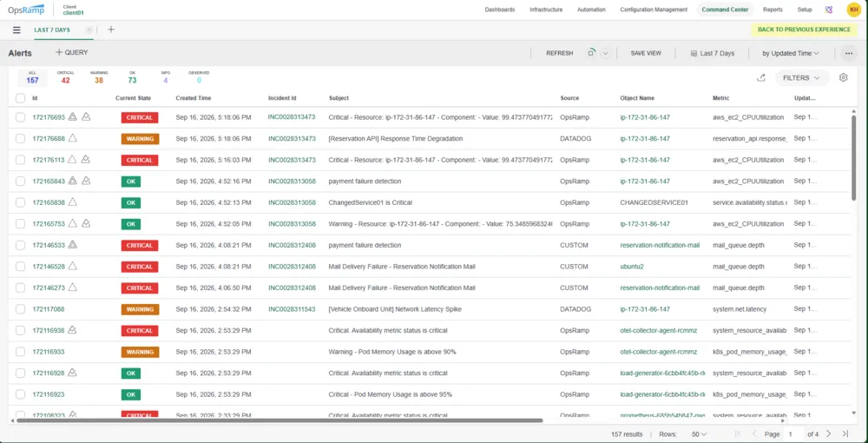
Task: Click the OpsRamp logo
Action: click(26, 10)
